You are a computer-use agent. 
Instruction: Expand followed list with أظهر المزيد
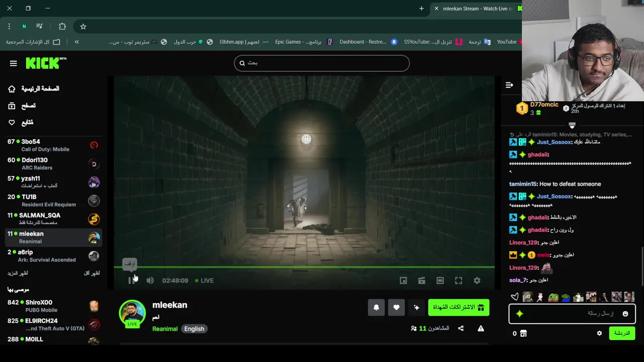click(18, 273)
